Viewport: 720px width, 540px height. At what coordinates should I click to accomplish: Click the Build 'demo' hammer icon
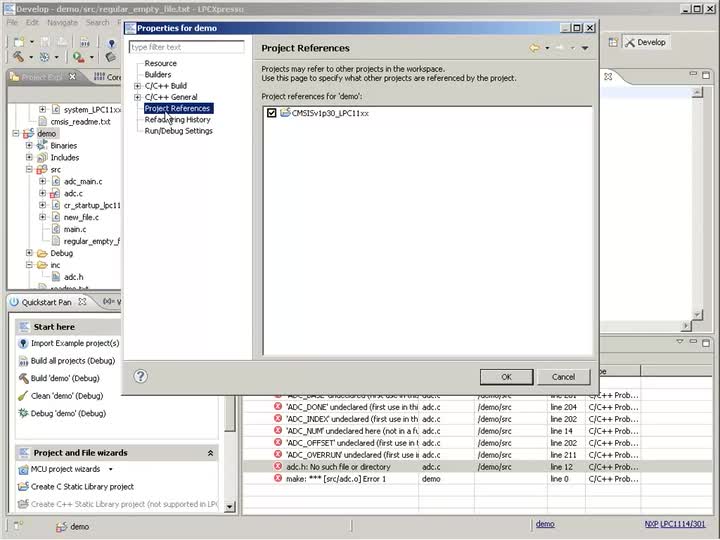22,379
